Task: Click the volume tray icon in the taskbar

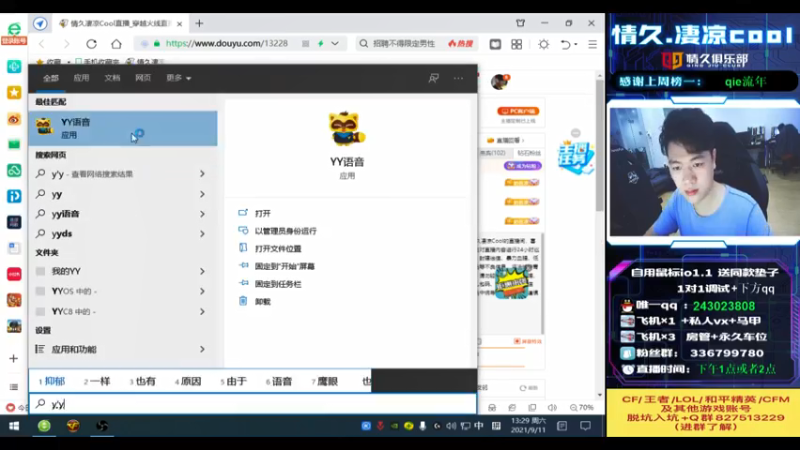Action: pos(451,426)
